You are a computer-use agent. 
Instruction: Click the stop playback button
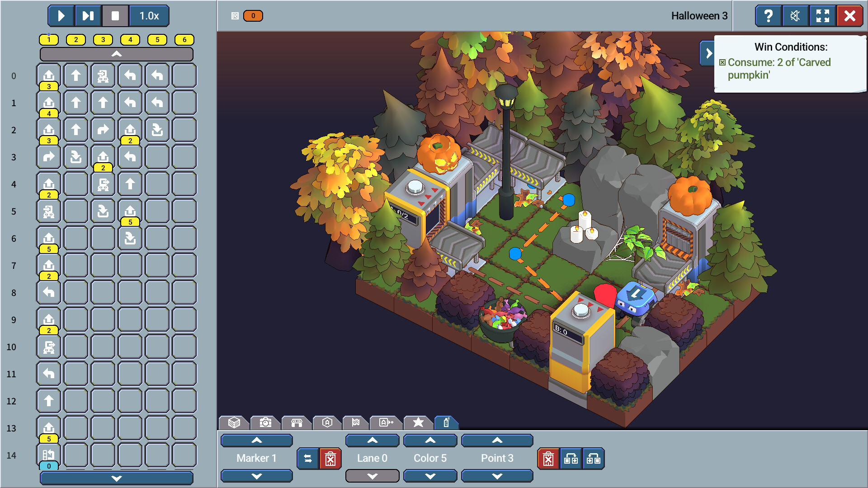point(115,16)
